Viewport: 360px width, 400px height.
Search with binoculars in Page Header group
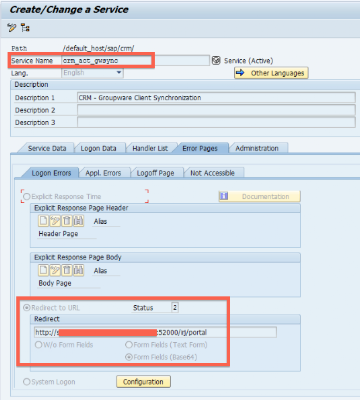coord(78,221)
